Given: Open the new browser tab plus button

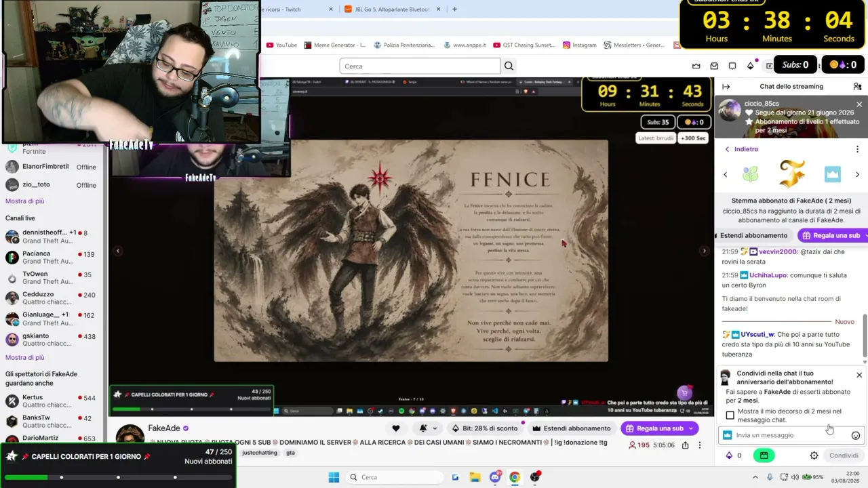Looking at the screenshot, I should pos(454,9).
